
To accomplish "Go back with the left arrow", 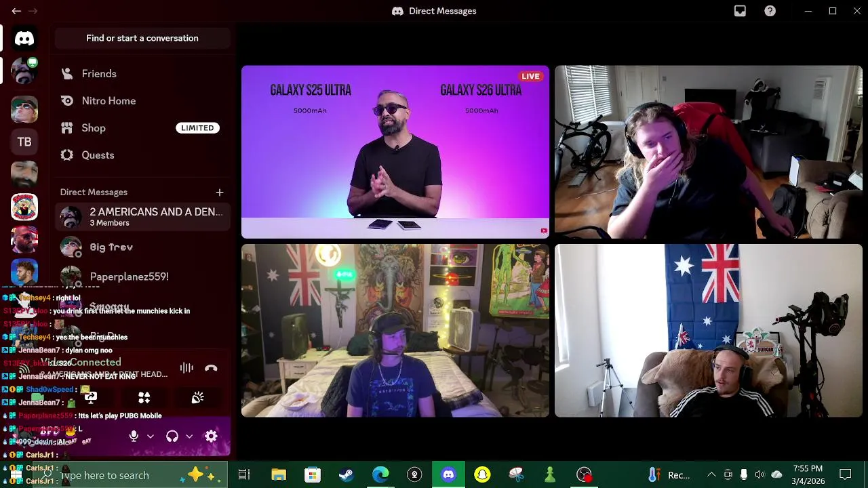I will (x=16, y=11).
